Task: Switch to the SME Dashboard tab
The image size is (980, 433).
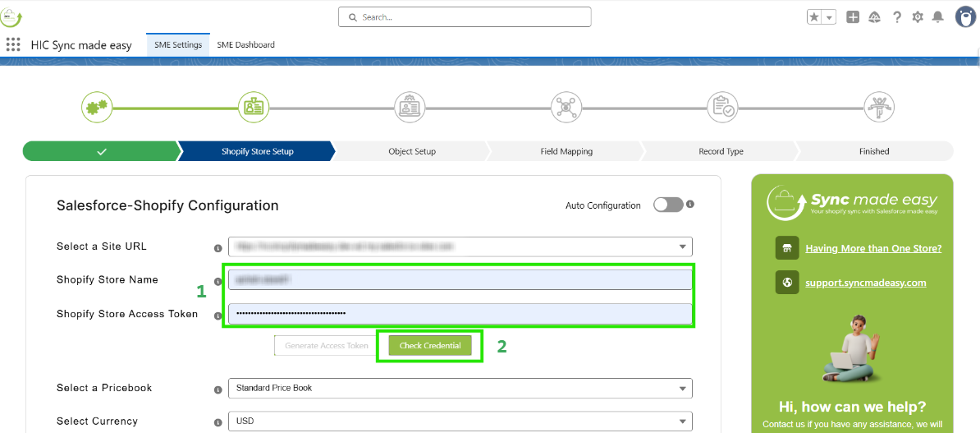Action: point(245,45)
